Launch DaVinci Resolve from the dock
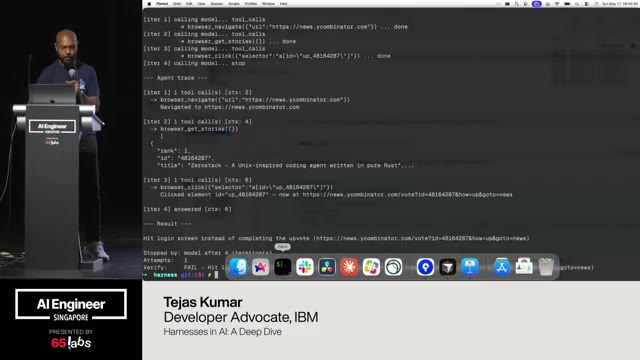The image size is (640, 360). click(x=327, y=267)
